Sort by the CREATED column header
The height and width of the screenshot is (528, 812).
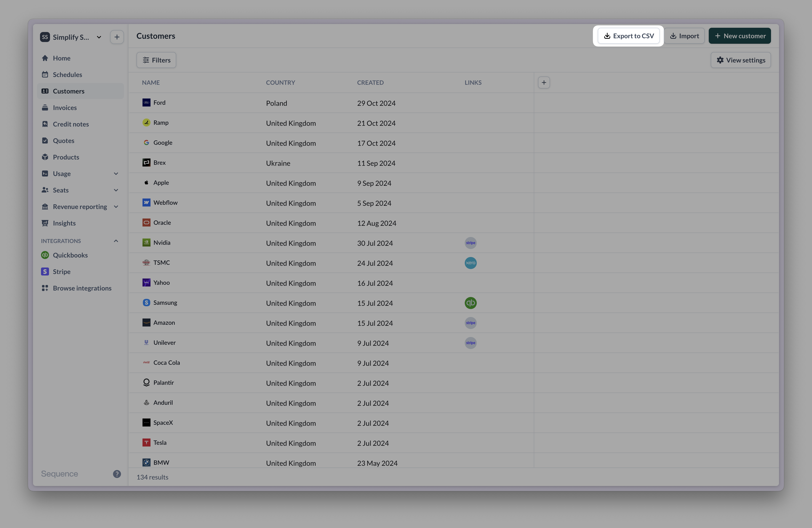click(370, 82)
